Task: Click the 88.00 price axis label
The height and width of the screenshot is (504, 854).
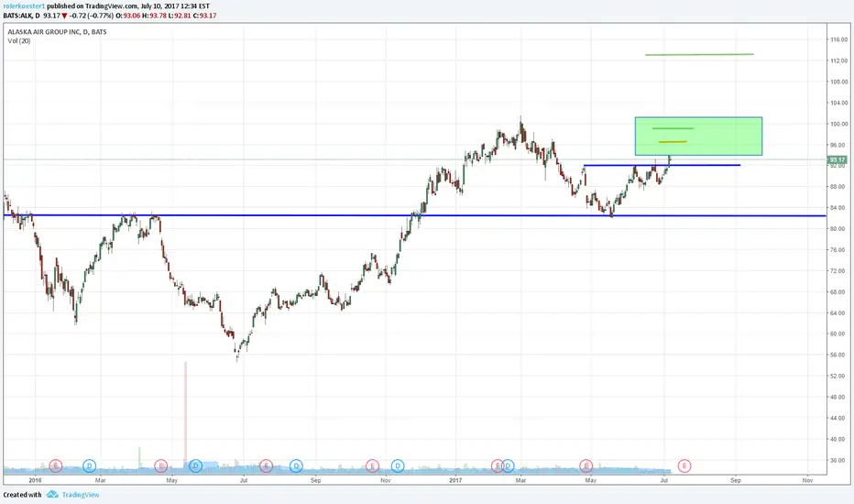Action: [838, 186]
